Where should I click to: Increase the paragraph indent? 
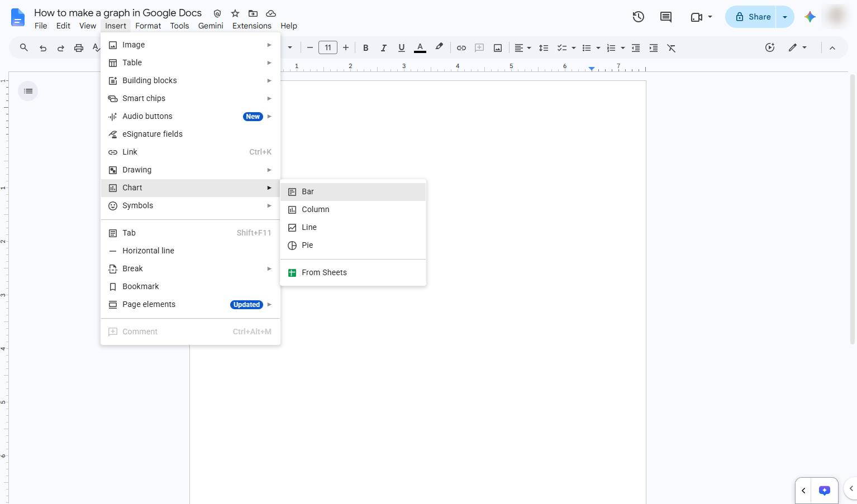pyautogui.click(x=654, y=48)
